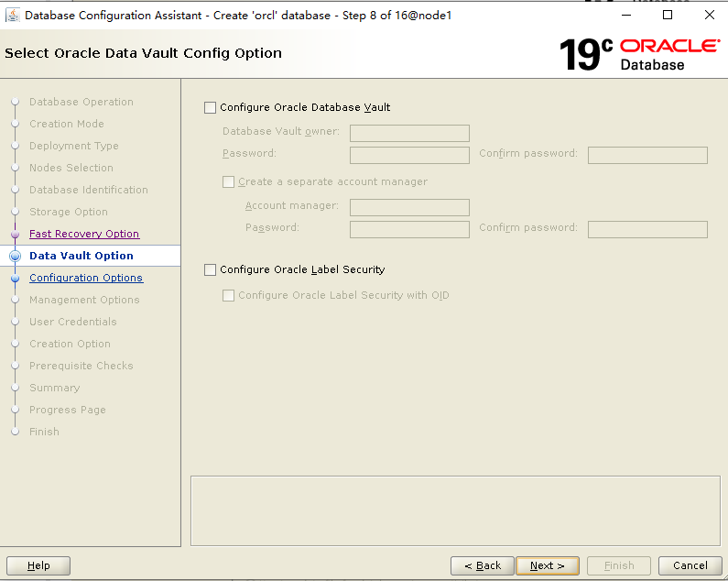728x581 pixels.
Task: Proceed with the Next button
Action: click(548, 565)
